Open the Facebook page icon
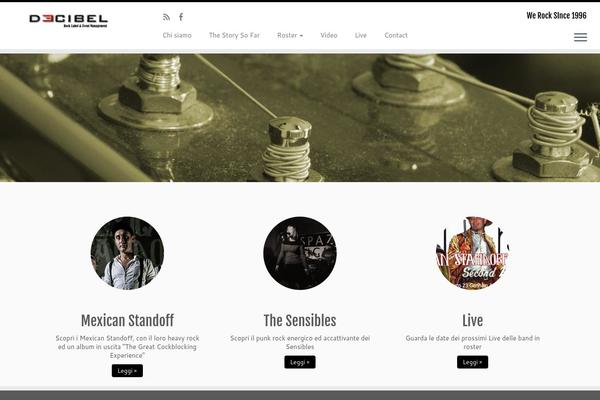600x400 pixels. tap(181, 17)
